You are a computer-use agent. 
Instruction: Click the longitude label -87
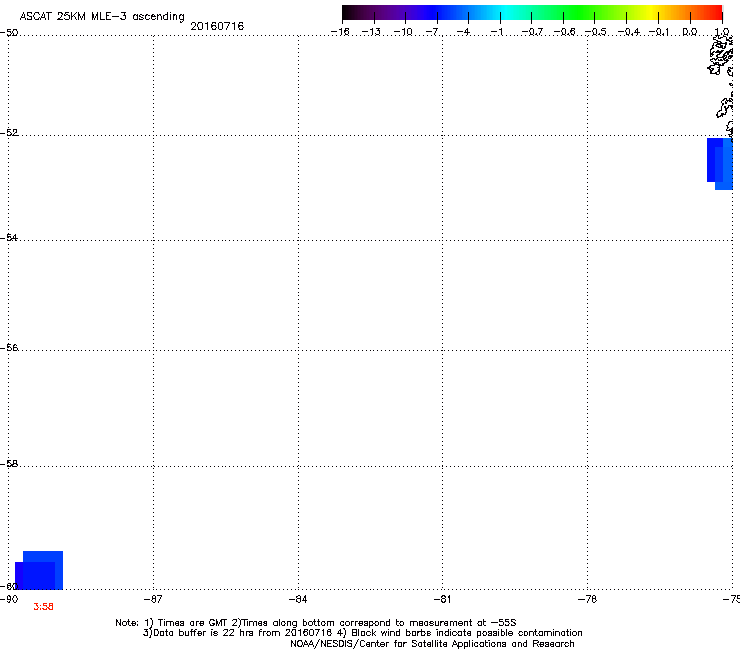coord(153,599)
